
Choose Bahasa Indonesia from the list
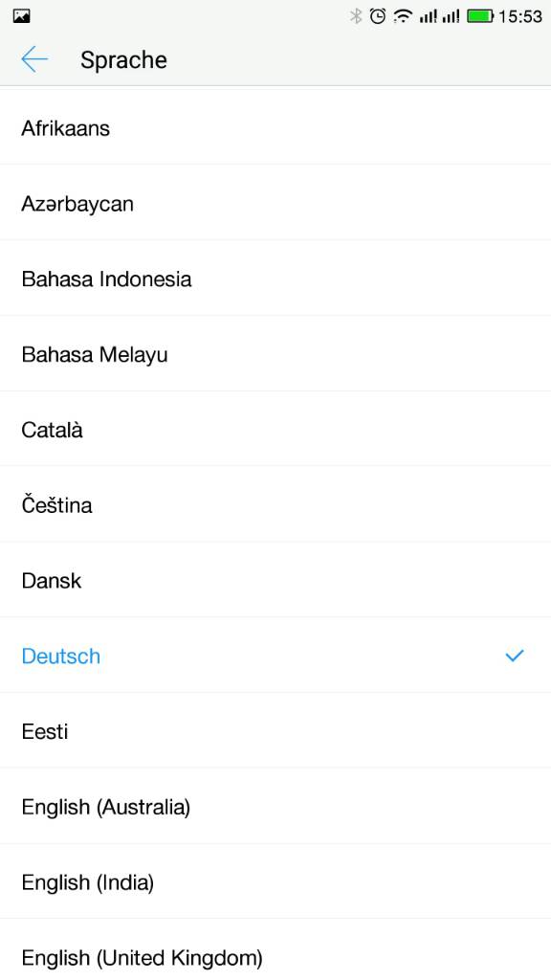[x=275, y=278]
